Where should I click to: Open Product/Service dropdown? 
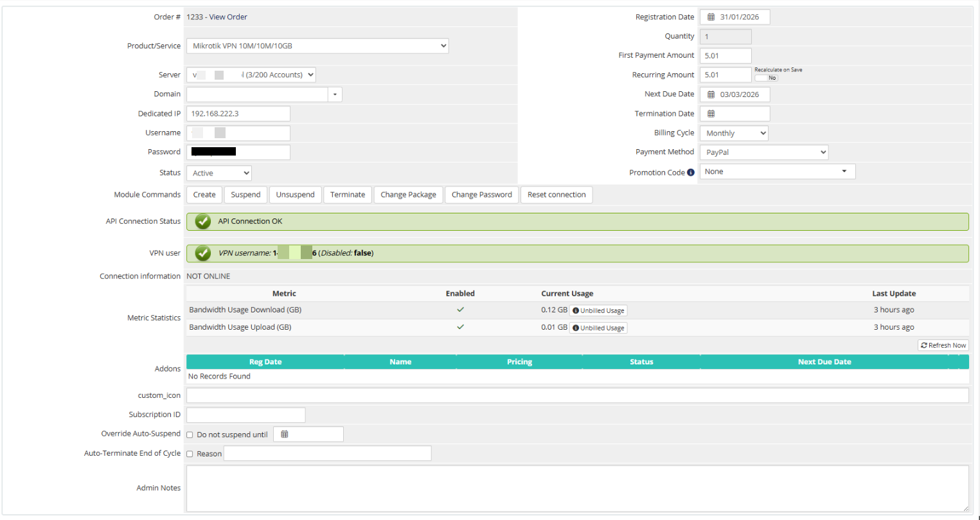tap(317, 46)
